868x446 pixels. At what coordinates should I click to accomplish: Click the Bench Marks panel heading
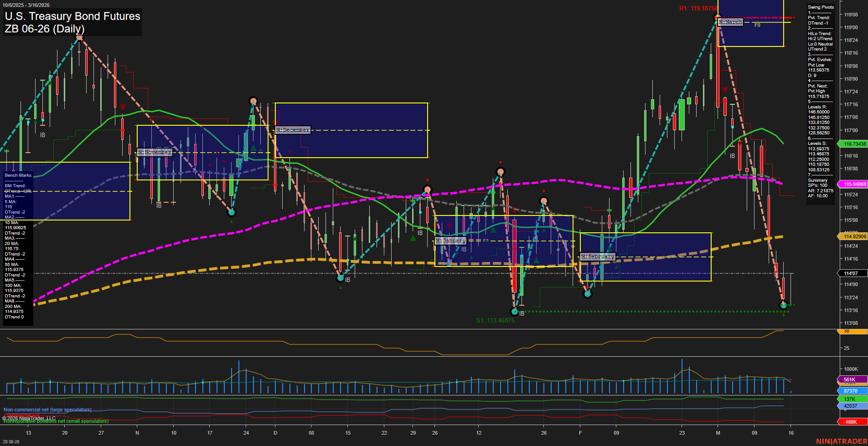pos(18,175)
